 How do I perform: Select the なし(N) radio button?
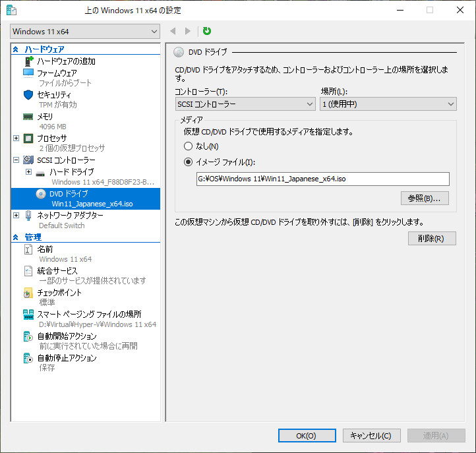(188, 146)
